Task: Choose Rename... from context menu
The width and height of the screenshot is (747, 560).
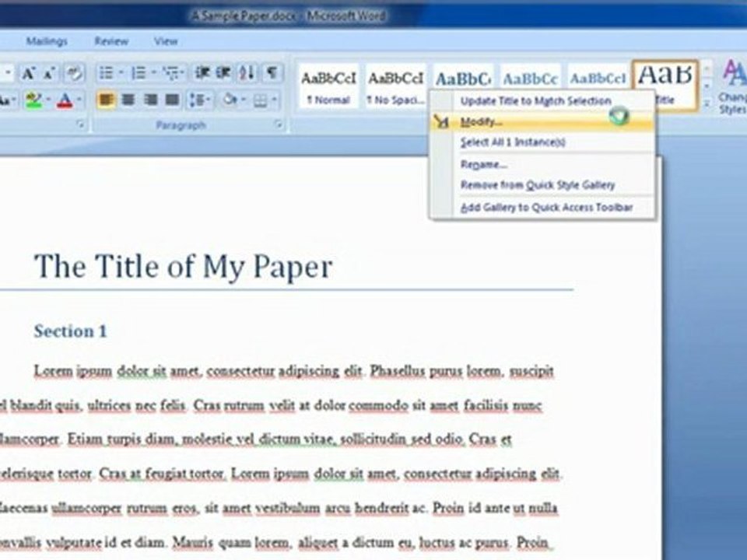Action: click(x=542, y=165)
